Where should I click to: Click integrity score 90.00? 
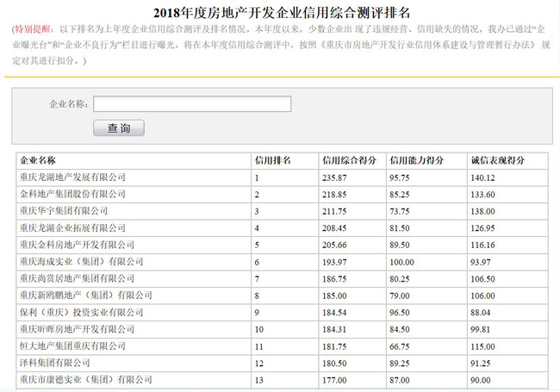coord(481,380)
